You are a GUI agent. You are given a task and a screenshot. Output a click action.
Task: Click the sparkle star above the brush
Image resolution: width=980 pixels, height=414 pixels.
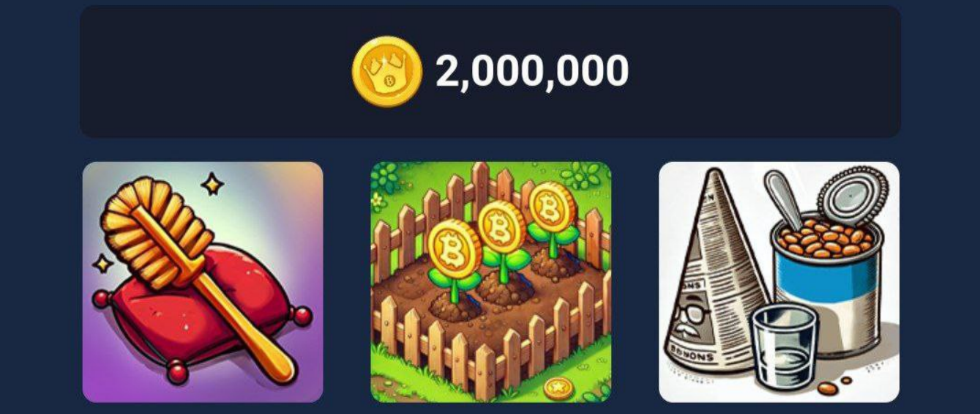212,184
